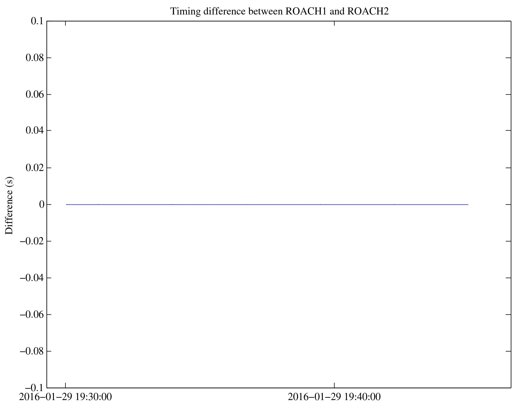The image size is (516, 420).
Task: Click the bottom-axis tick mark at 19:40:00
Action: 334,385
